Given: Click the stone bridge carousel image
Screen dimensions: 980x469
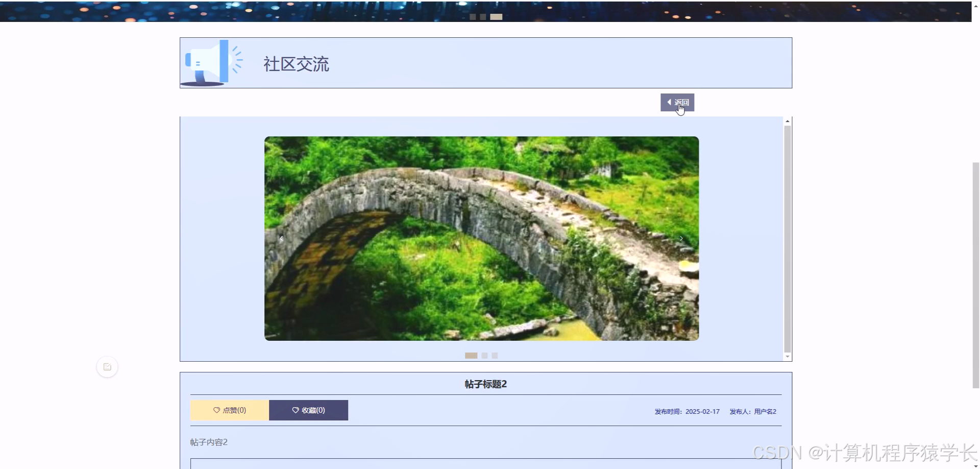Looking at the screenshot, I should click(481, 239).
